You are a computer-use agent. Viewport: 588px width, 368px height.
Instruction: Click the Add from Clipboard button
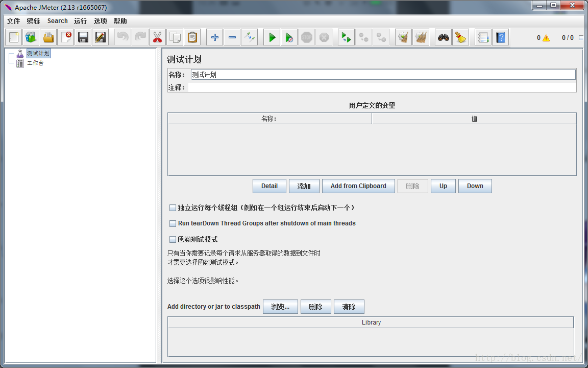point(358,186)
